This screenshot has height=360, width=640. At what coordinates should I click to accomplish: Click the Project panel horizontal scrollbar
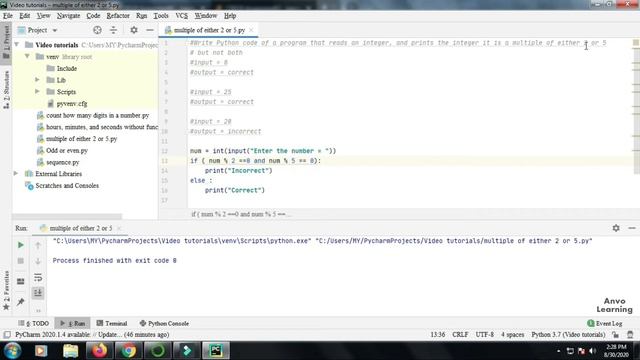67,216
